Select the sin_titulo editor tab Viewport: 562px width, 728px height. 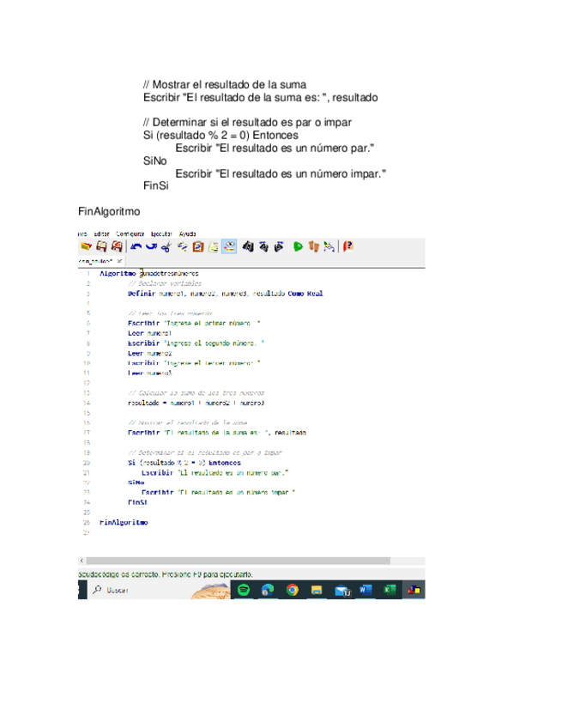tap(95, 261)
